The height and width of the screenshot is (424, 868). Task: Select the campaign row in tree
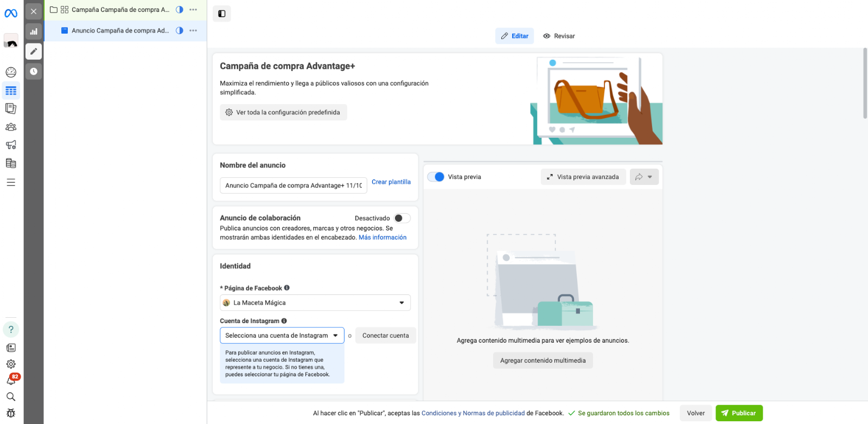point(125,10)
